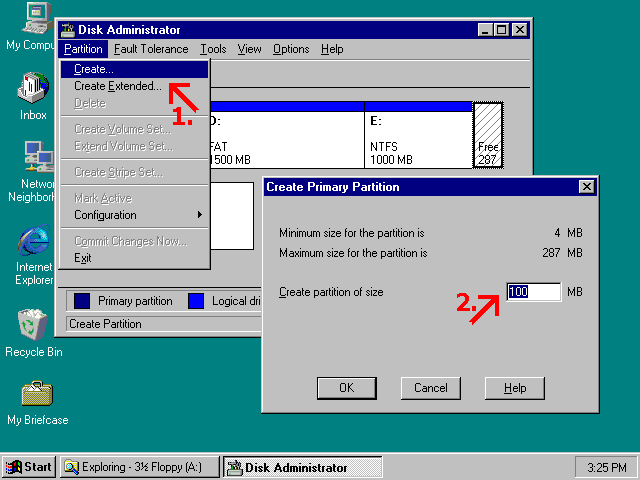Click 'Minimum size for the partition is' label
This screenshot has width=640, height=480.
pos(351,233)
